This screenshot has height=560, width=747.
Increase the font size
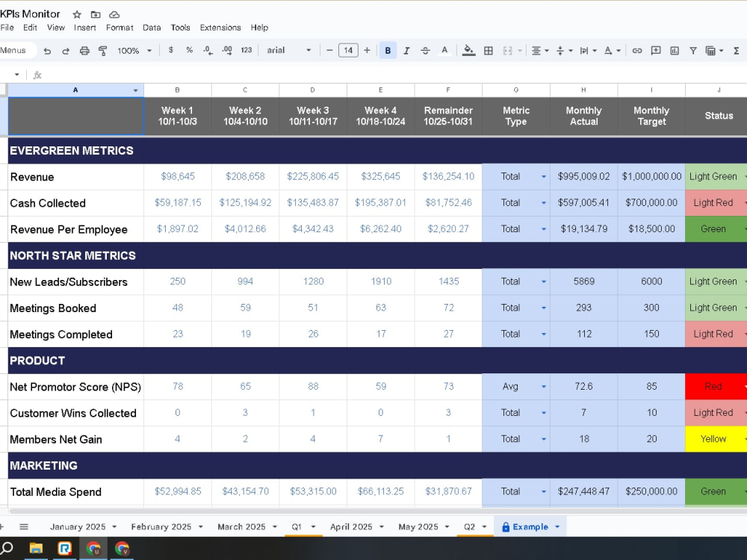click(x=367, y=50)
